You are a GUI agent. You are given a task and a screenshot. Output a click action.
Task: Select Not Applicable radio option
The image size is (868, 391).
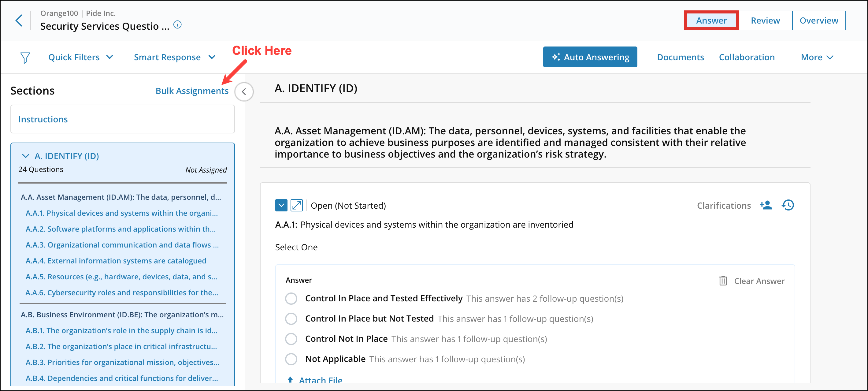pos(291,359)
